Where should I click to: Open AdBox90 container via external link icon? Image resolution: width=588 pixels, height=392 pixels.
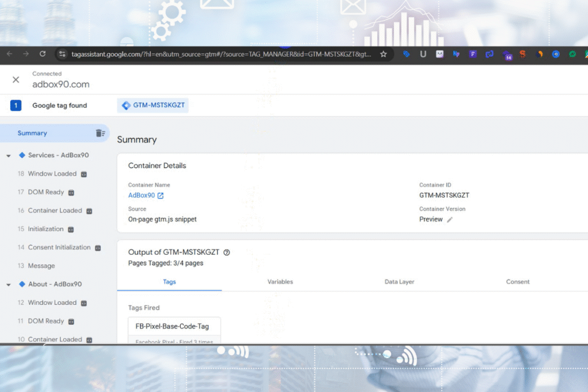pyautogui.click(x=159, y=195)
